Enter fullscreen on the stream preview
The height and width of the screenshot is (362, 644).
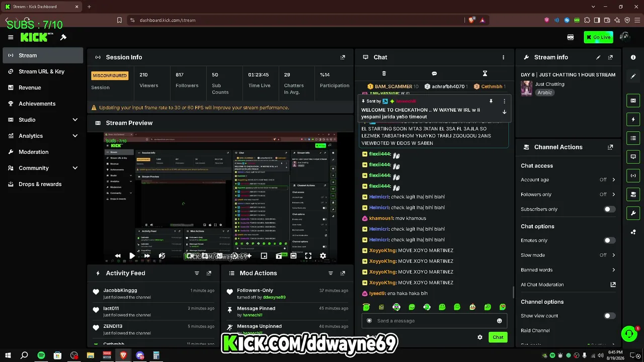point(308,256)
